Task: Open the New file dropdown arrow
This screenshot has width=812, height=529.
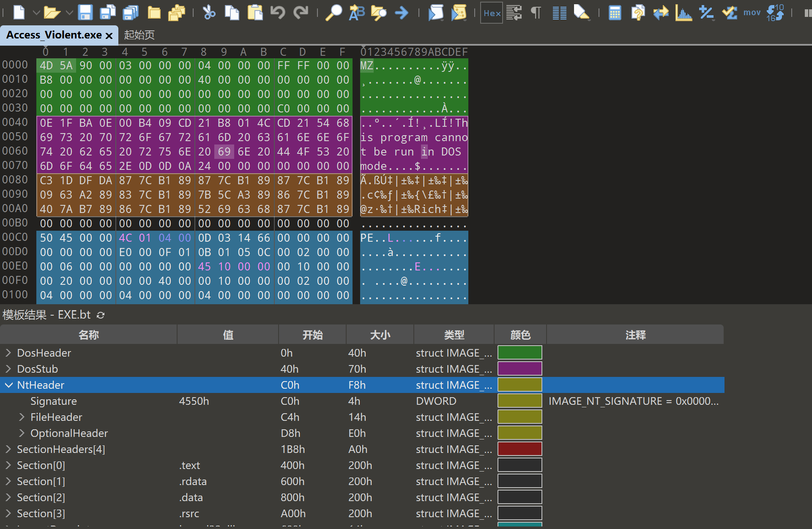Action: [x=36, y=13]
